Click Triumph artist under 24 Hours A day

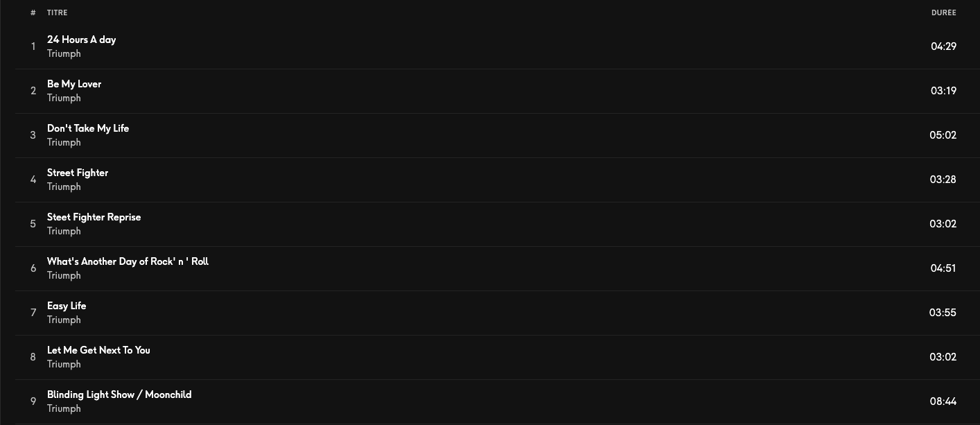tap(64, 53)
